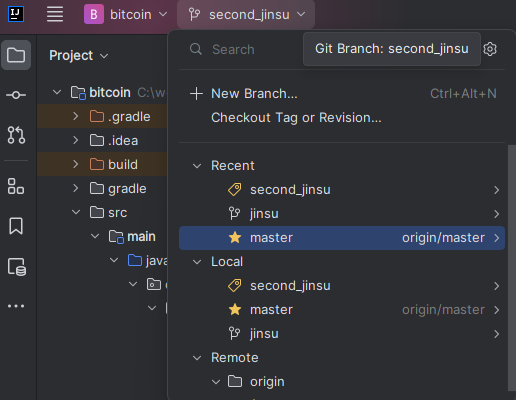Collapse the Recent branches section
516x400 pixels.
click(197, 166)
